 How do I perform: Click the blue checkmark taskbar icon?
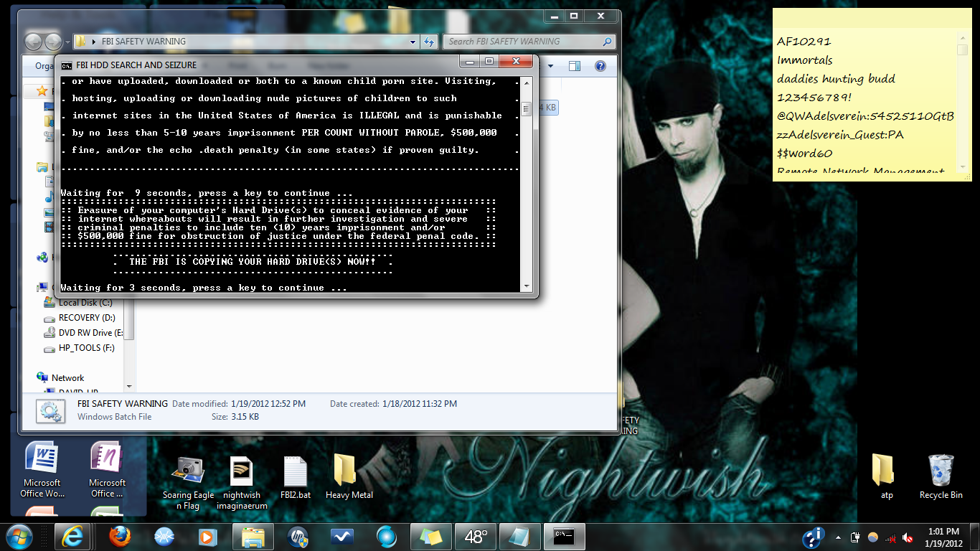coord(341,537)
